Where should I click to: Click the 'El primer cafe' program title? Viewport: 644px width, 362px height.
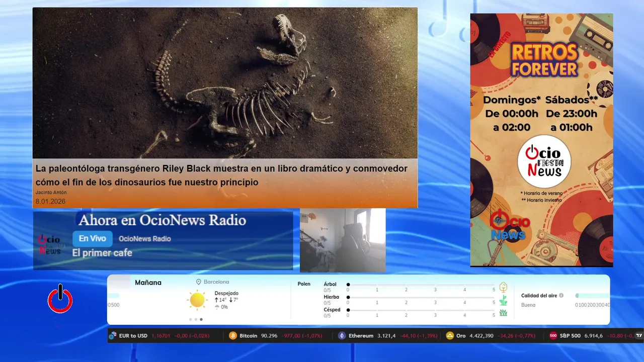click(102, 252)
